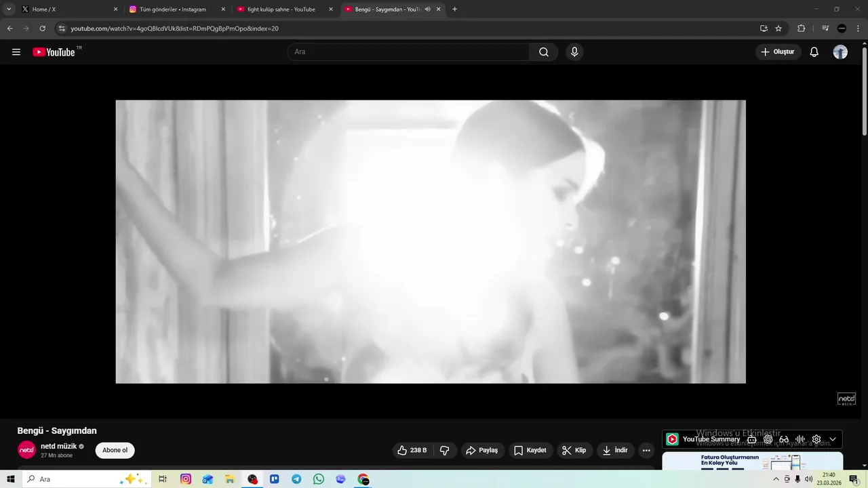The height and width of the screenshot is (488, 868).
Task: Start voice search with the microphone icon
Action: pos(574,52)
